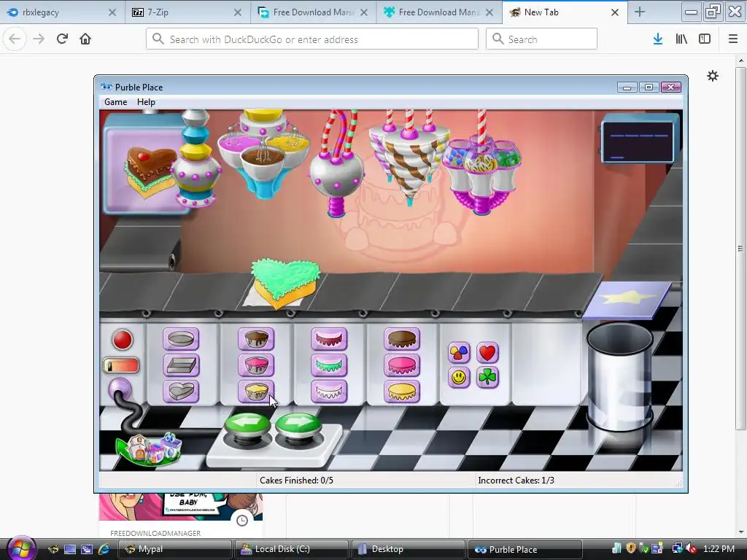
Task: Open Local Disk (C:) taskbar button
Action: (291, 549)
